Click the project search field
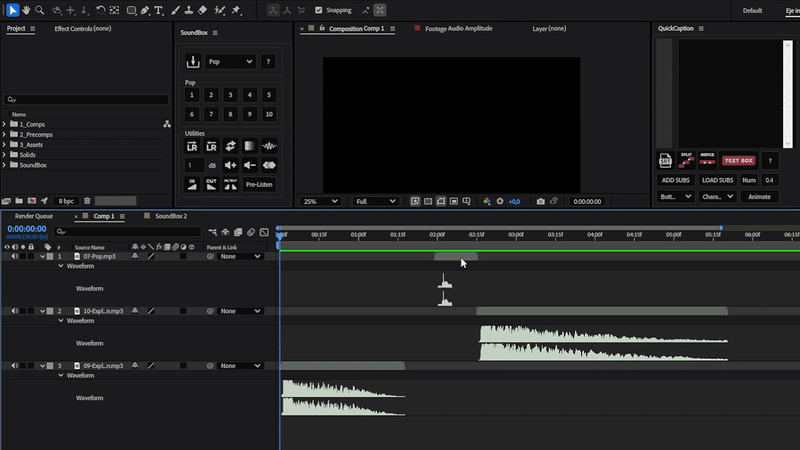Screen dimensions: 800x450 point(88,100)
